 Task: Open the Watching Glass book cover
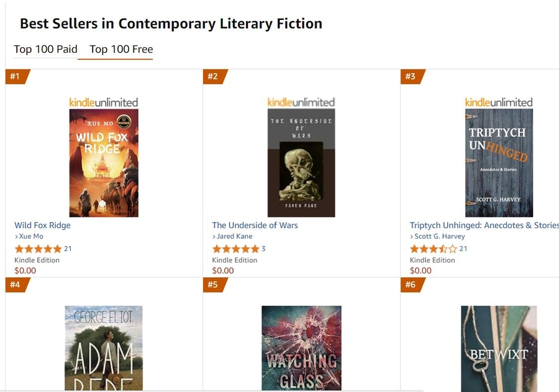tap(301, 348)
